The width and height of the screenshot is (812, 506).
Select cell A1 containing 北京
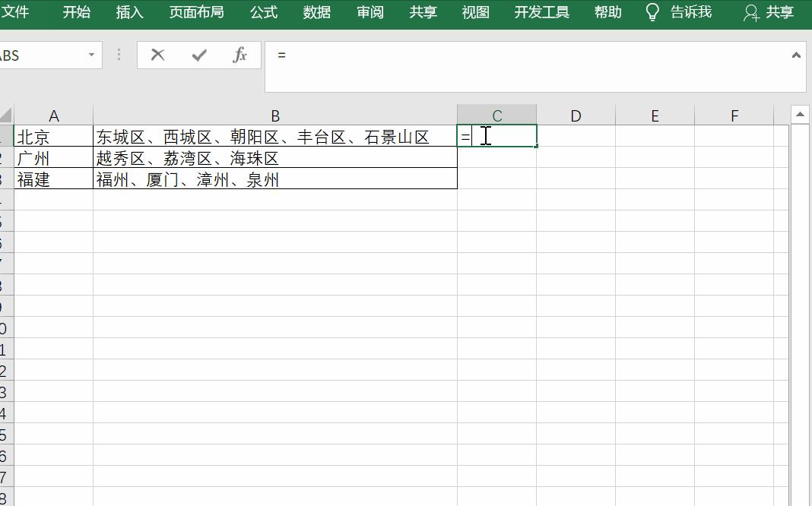53,136
